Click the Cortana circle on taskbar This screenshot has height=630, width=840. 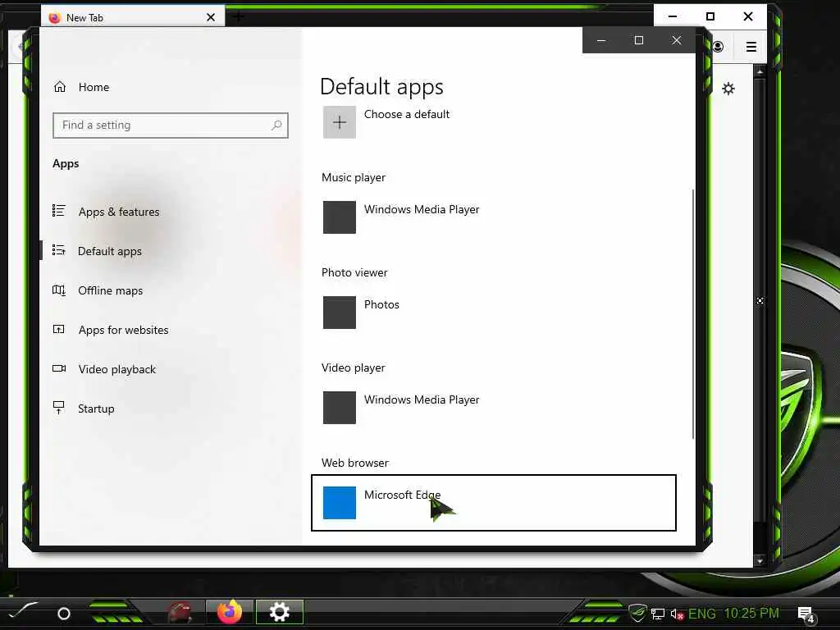coord(64,614)
